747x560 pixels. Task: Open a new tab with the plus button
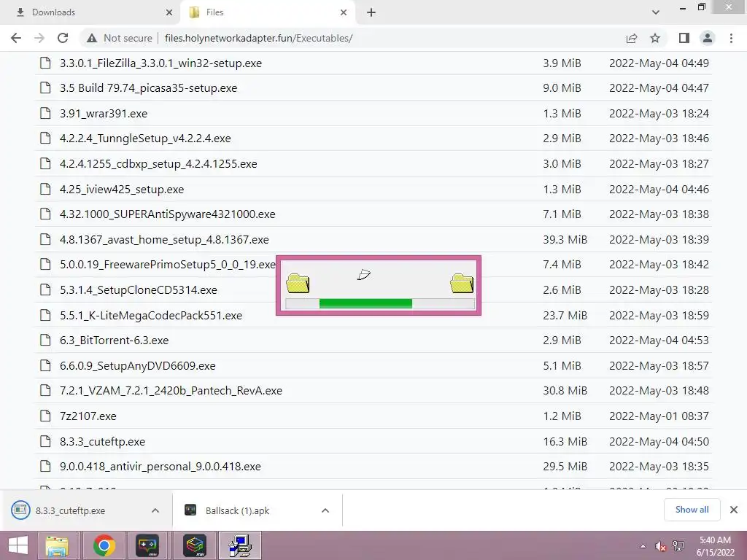[x=371, y=13]
